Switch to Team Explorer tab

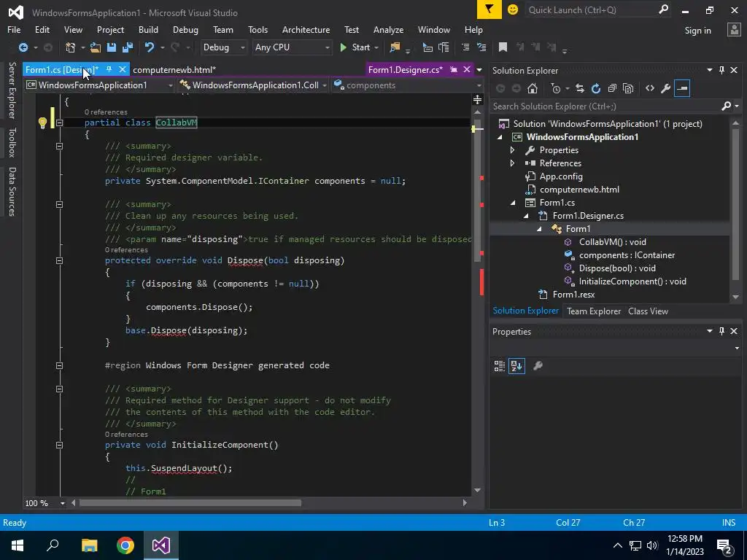click(x=594, y=311)
